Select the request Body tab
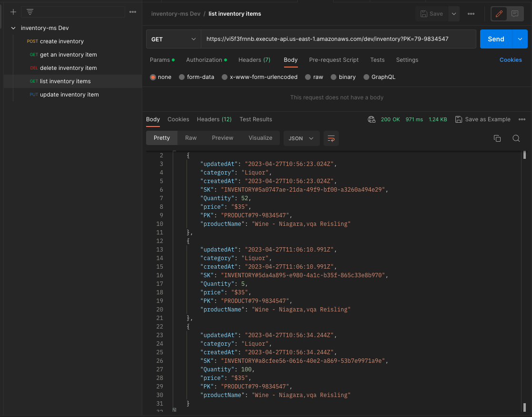The width and height of the screenshot is (532, 417). tap(290, 59)
